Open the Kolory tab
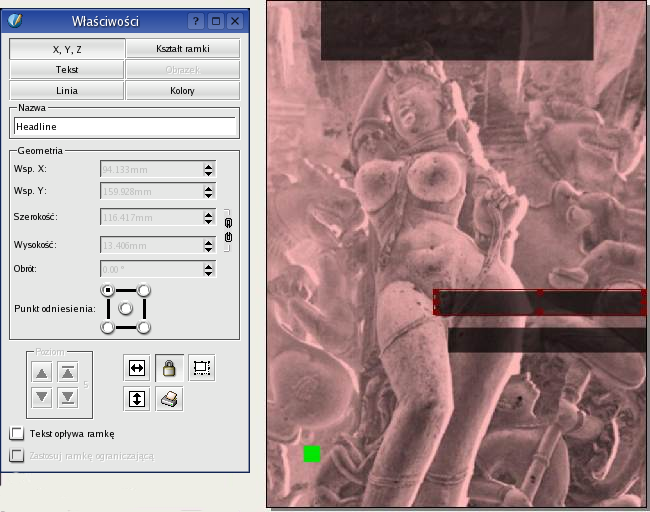This screenshot has width=650, height=512. [183, 90]
